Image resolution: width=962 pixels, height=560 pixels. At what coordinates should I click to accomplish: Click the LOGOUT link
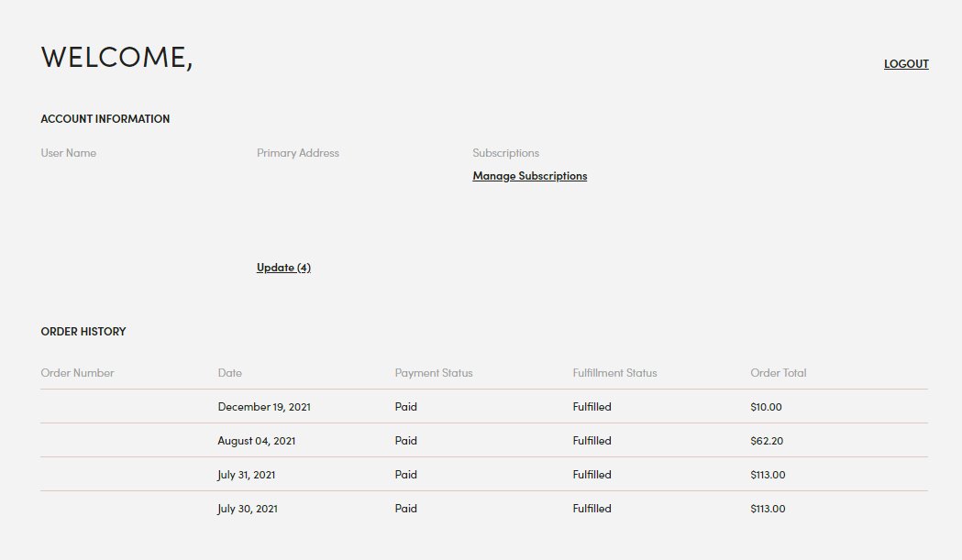pyautogui.click(x=905, y=64)
